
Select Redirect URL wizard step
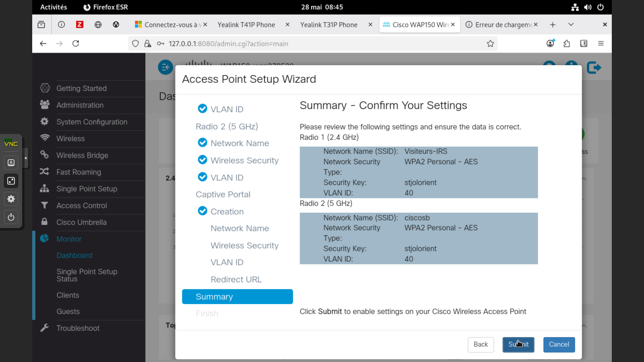tap(236, 280)
